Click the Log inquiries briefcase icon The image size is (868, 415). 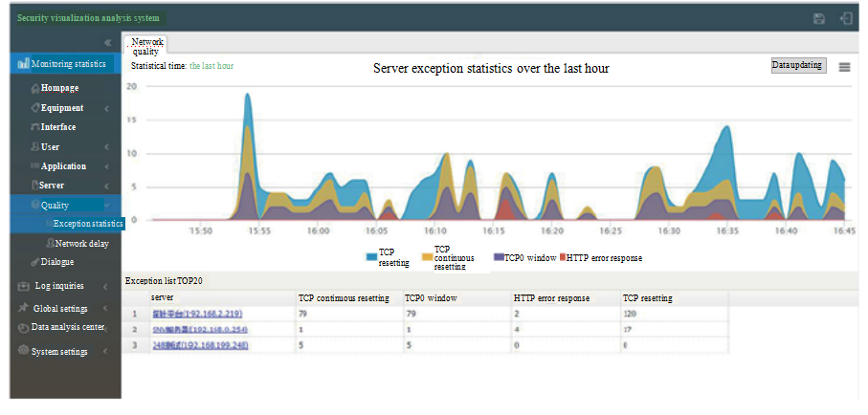[23, 286]
